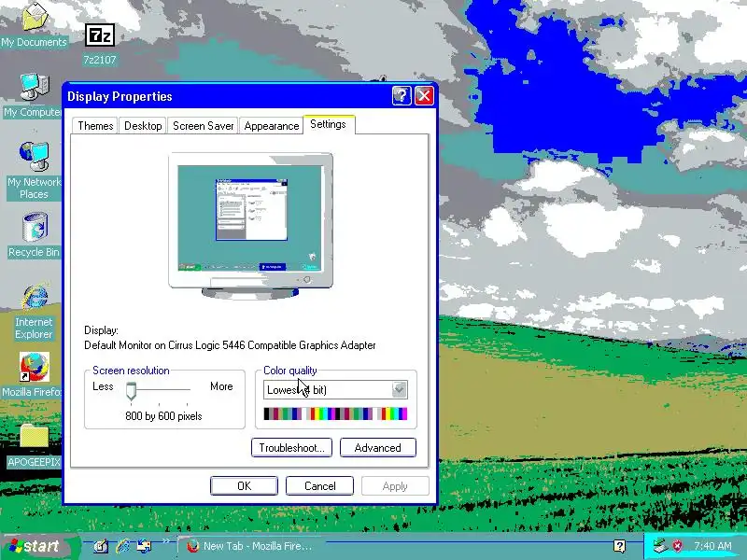Viewport: 747px width, 560px height.
Task: Switch to New Tab - Mozilla Firefox taskbar button
Action: click(x=250, y=546)
